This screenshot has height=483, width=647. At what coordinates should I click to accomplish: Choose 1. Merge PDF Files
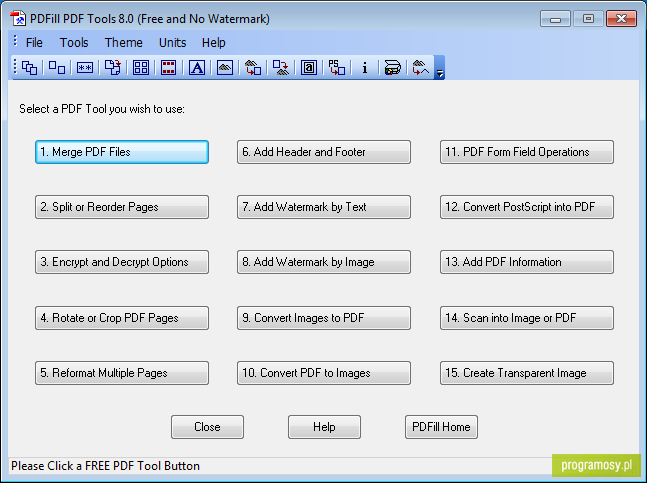[122, 152]
